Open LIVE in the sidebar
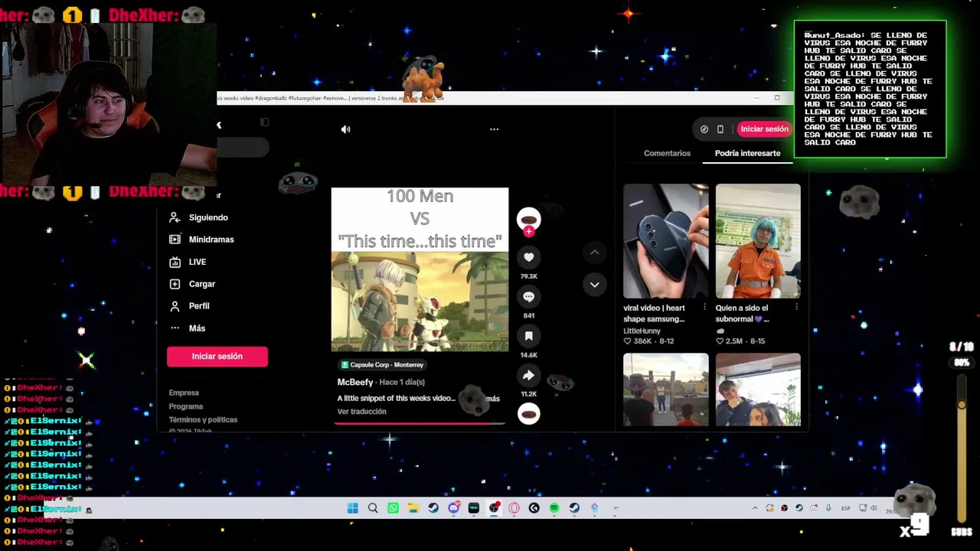980x551 pixels. [x=188, y=262]
